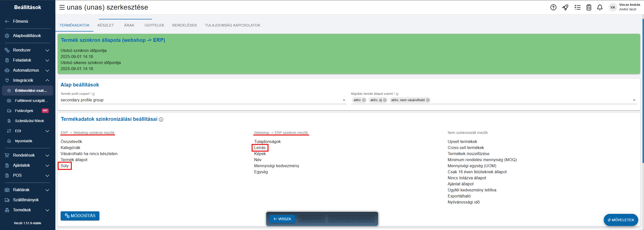The height and width of the screenshot is (230, 644).
Task: Click the clipboard icon in header
Action: (x=589, y=7)
